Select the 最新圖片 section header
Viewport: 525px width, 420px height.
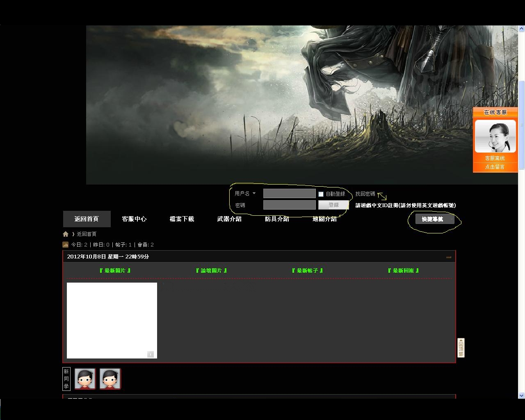115,271
